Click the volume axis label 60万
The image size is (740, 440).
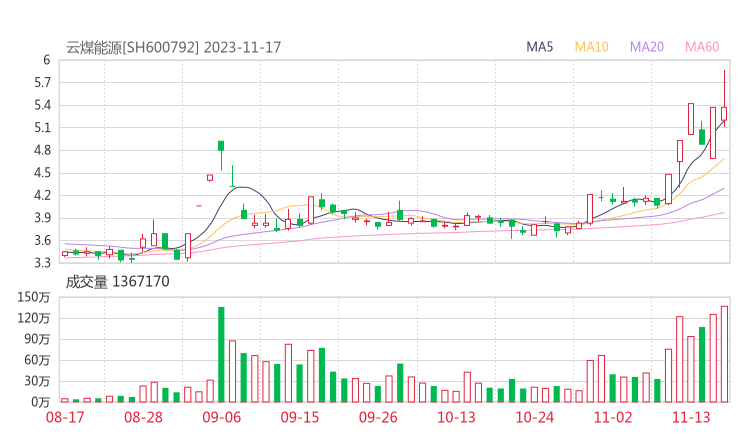tap(37, 360)
